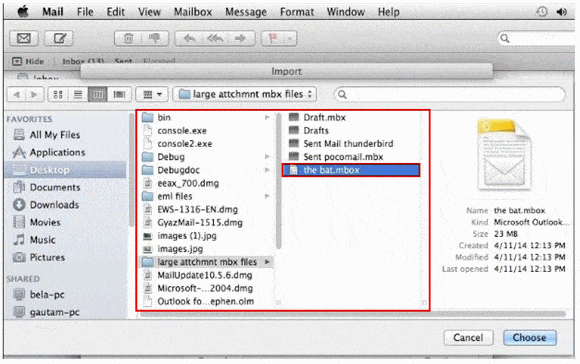Open the Edit menu
The width and height of the screenshot is (580, 364).
point(115,12)
